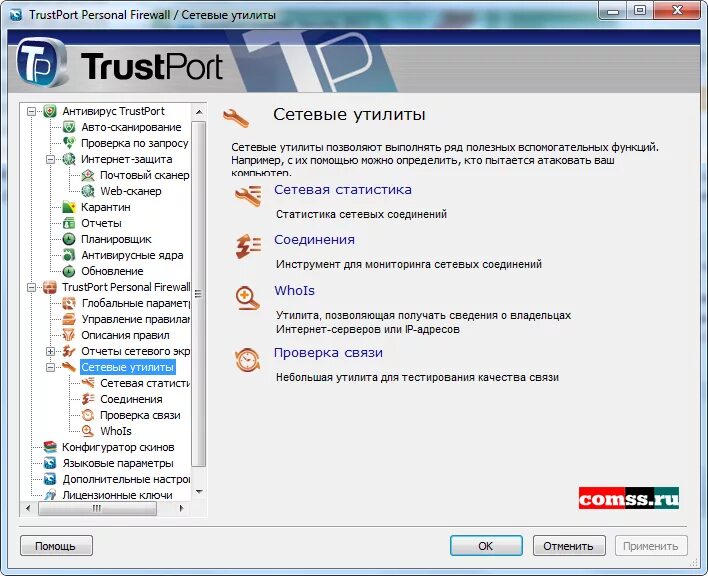Click the Сетевые утилиты wrench tree icon
This screenshot has height=576, width=708.
coord(69,367)
